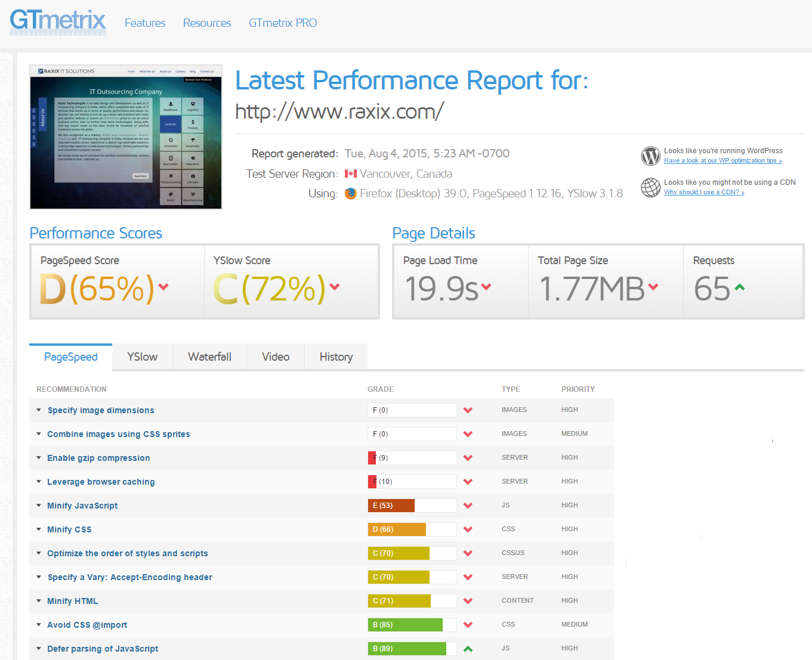
Task: Click the C (71) Minify HTML grade bar
Action: point(412,601)
